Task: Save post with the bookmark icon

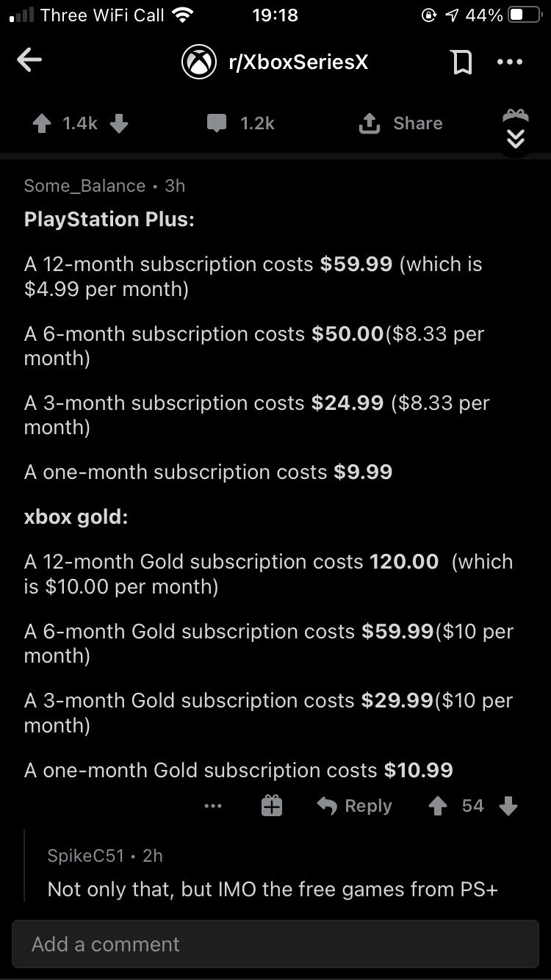Action: [461, 62]
